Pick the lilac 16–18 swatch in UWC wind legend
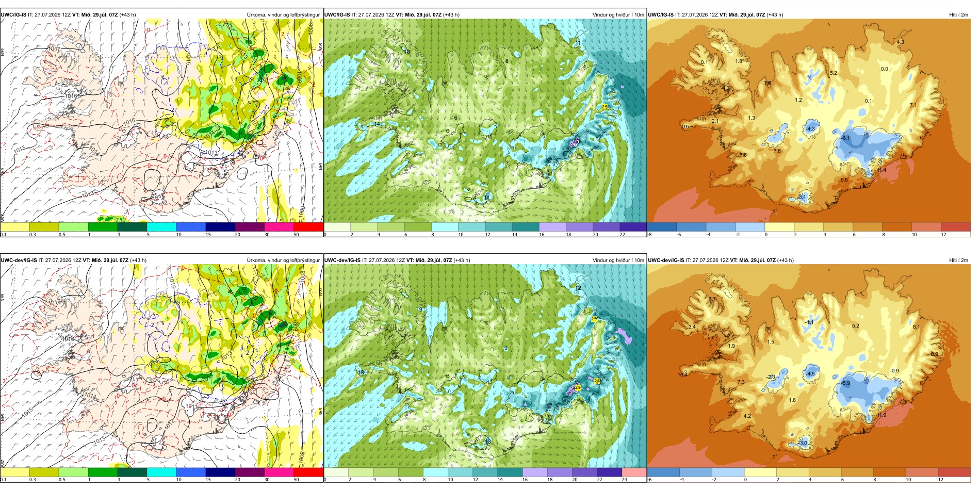The width and height of the screenshot is (980, 490). (552, 227)
